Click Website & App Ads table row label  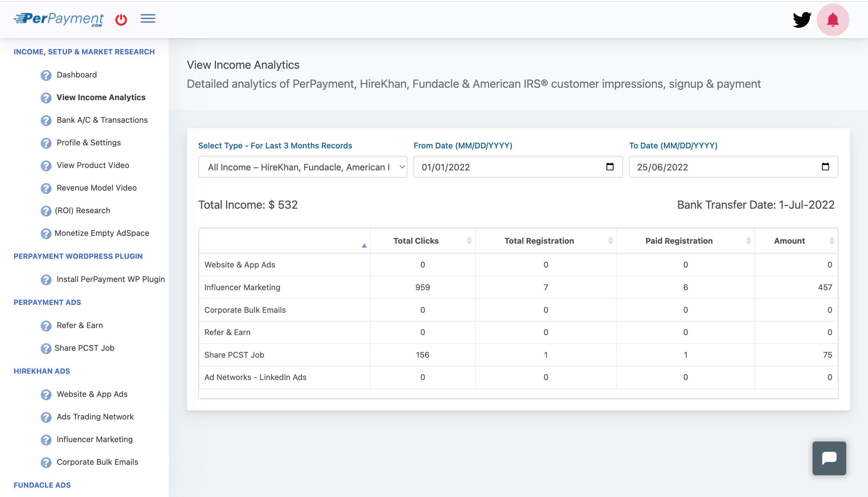pos(239,265)
